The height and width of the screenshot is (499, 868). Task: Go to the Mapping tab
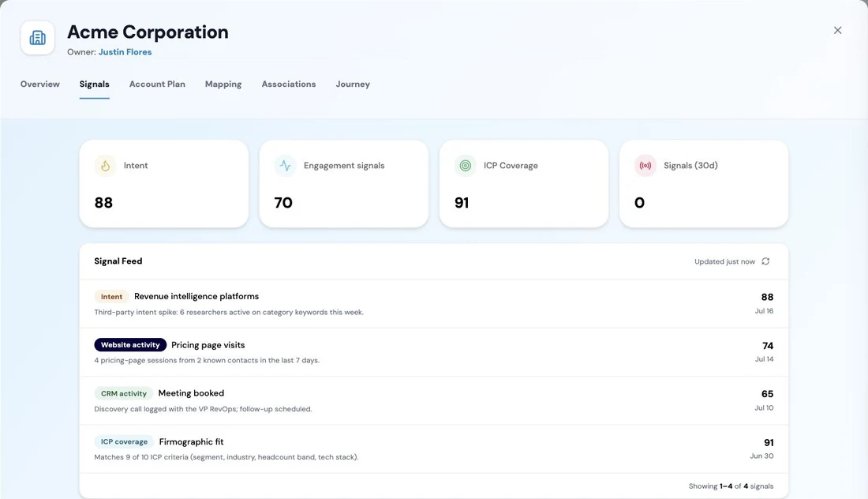click(223, 84)
